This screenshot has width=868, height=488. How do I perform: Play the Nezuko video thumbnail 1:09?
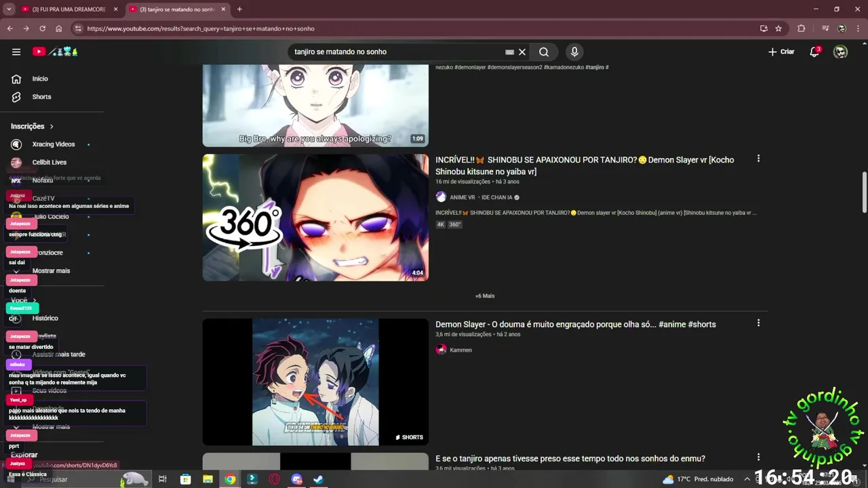[x=315, y=105]
